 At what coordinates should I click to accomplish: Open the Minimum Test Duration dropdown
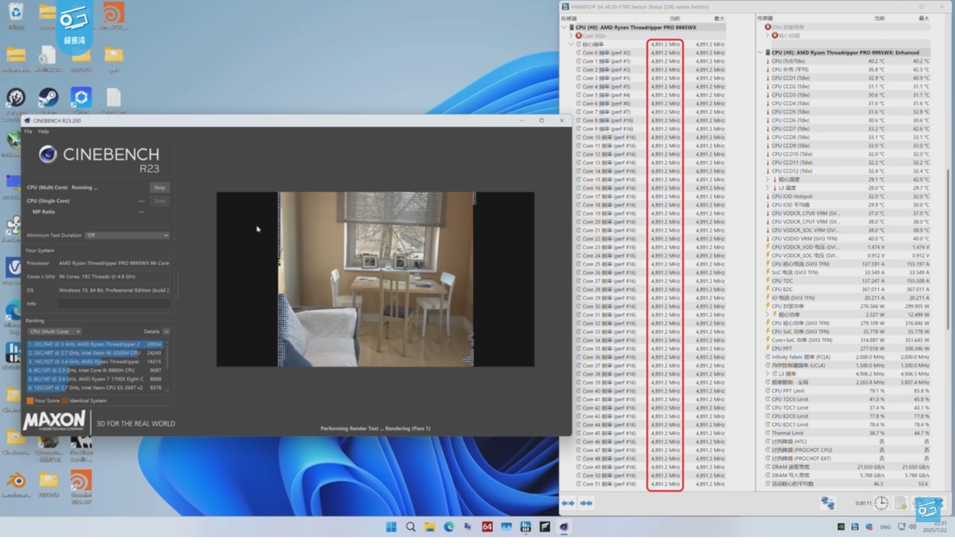pyautogui.click(x=127, y=235)
